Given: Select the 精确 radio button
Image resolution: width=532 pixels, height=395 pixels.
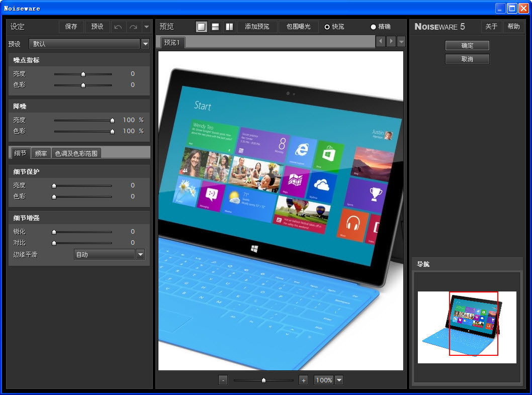Looking at the screenshot, I should pos(373,27).
